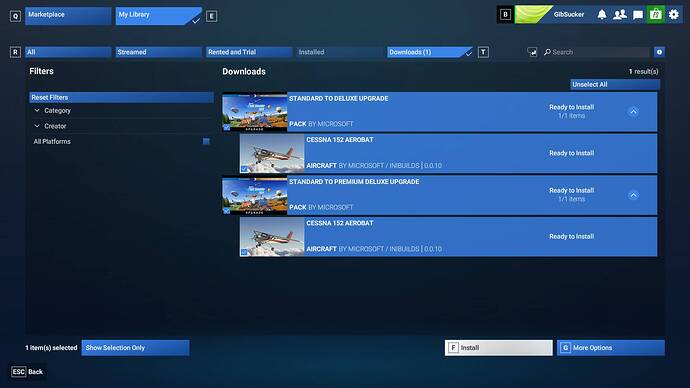Select the Installed filter tab
The width and height of the screenshot is (690, 388).
pyautogui.click(x=340, y=52)
